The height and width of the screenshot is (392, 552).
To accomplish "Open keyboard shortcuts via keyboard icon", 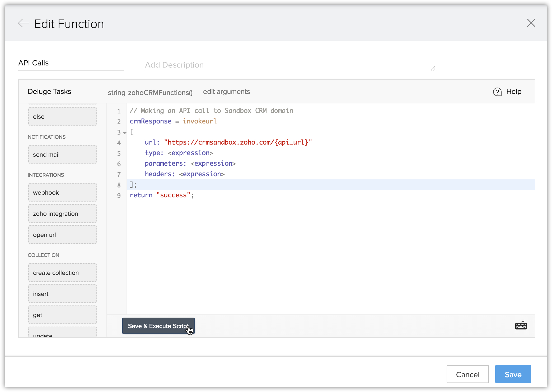I will (521, 326).
